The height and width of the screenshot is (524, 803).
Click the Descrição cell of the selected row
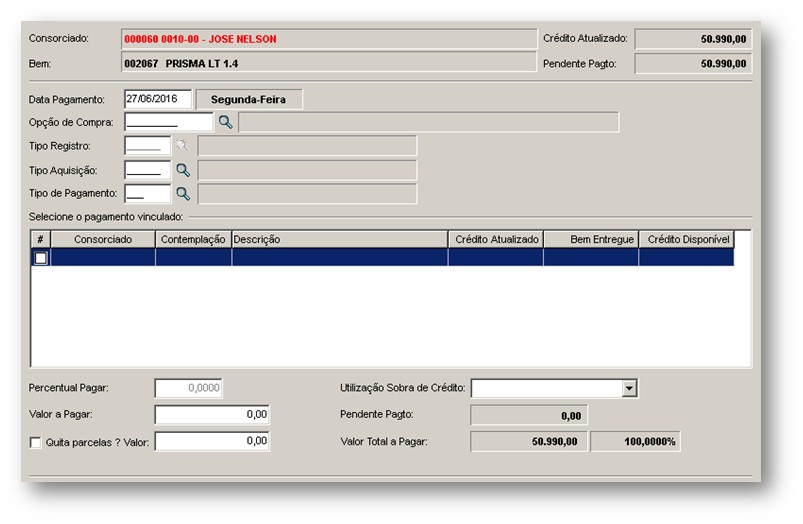coord(340,257)
